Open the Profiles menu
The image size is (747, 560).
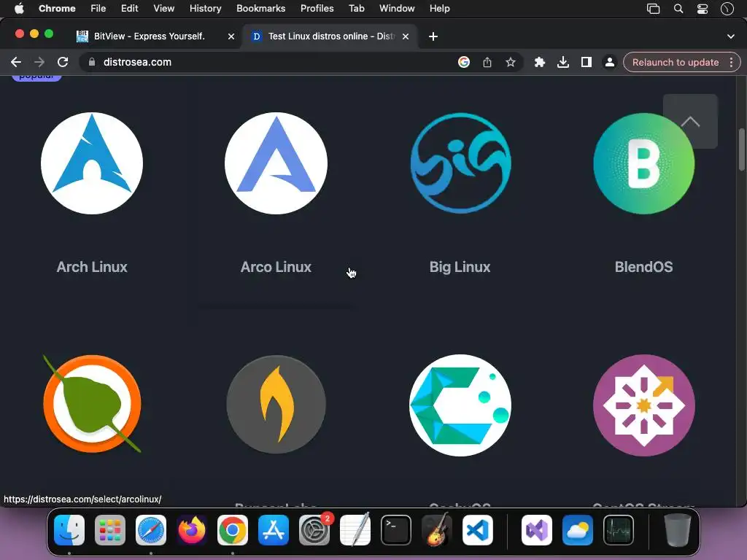pos(317,9)
